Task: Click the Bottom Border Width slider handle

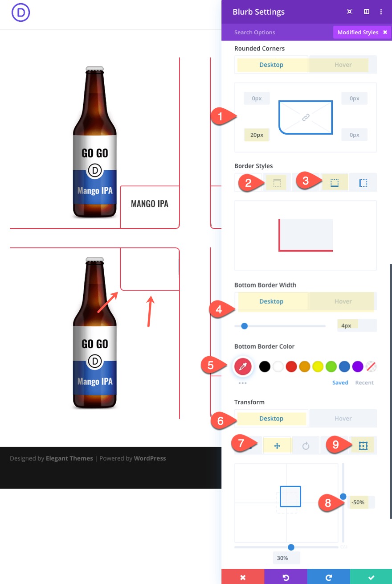Action: tap(244, 326)
